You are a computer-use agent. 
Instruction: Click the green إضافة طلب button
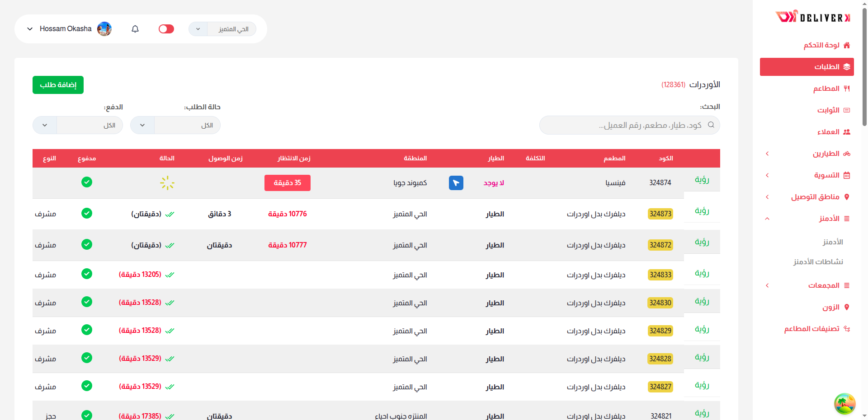[58, 85]
